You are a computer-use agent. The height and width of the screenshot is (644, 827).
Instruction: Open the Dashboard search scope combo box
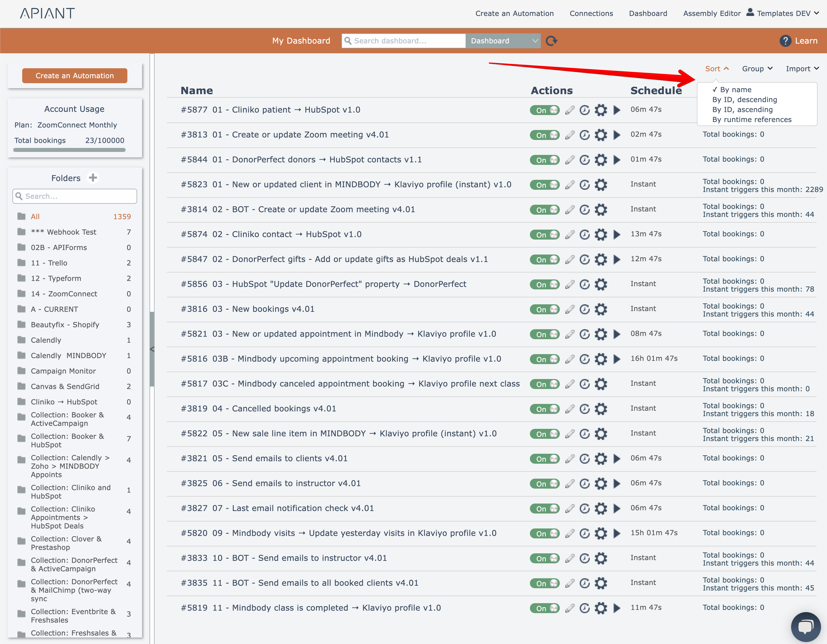tap(503, 41)
